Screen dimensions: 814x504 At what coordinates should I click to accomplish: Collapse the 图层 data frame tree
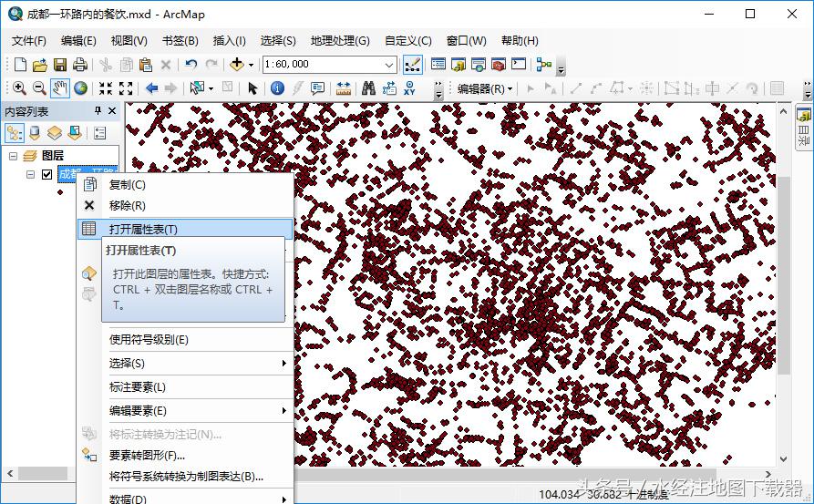pyautogui.click(x=14, y=156)
